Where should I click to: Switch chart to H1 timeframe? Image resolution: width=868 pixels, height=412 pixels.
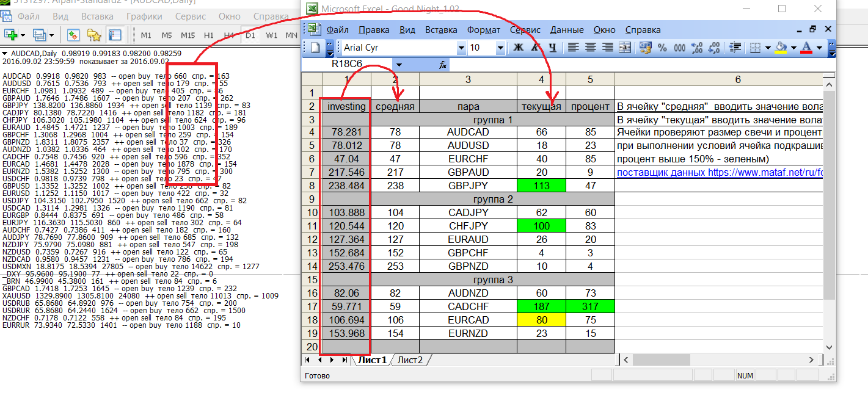coord(209,35)
